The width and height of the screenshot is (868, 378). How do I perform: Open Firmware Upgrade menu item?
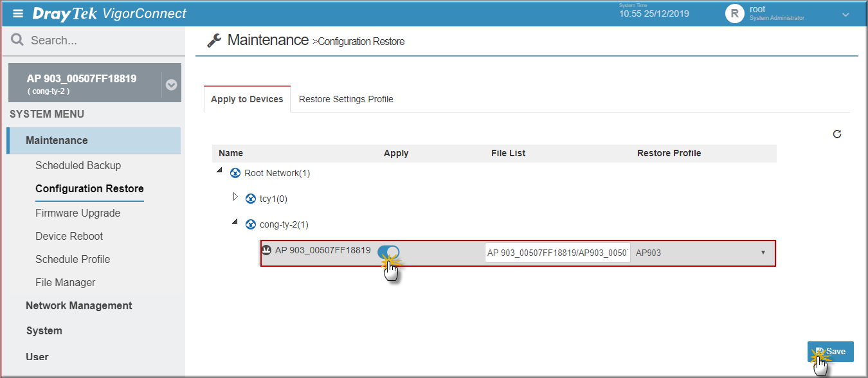(78, 213)
